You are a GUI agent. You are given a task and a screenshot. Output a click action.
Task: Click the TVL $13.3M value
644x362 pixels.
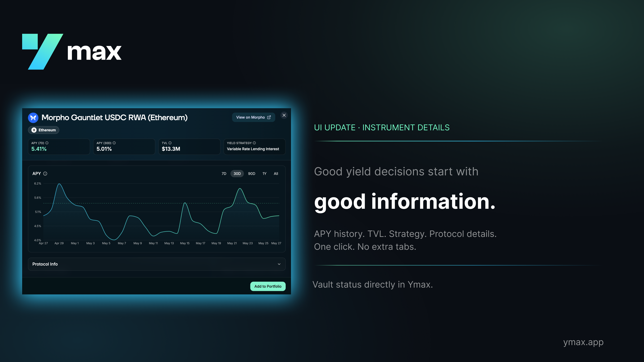pos(171,149)
